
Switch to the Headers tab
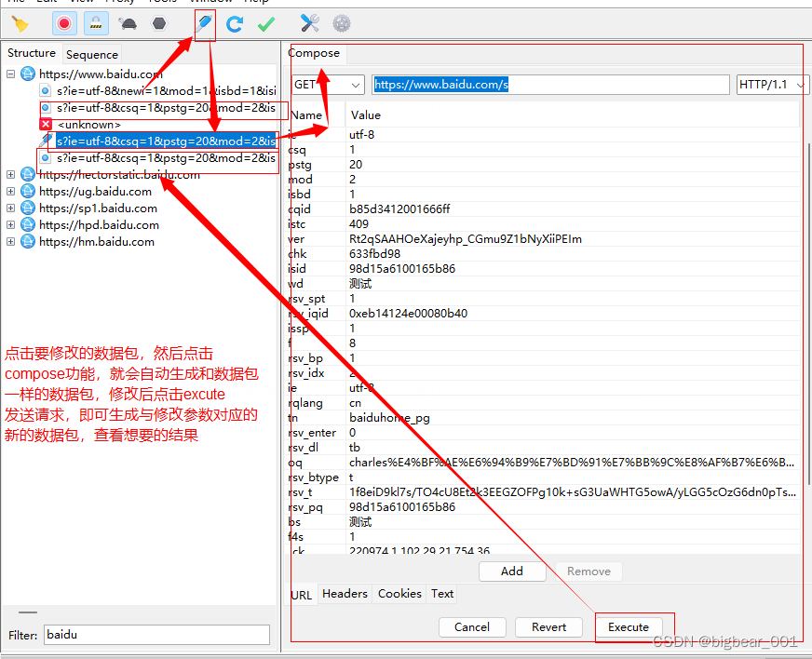[x=345, y=594]
